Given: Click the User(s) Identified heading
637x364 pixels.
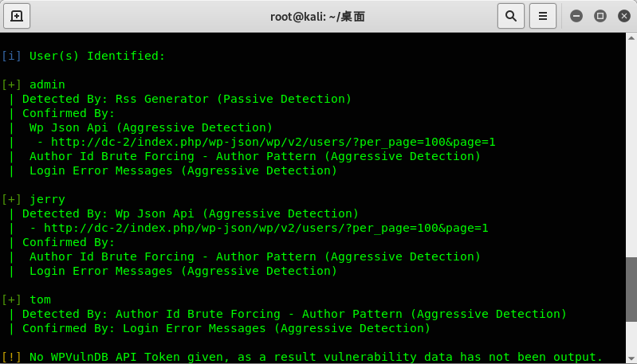Looking at the screenshot, I should point(97,56).
